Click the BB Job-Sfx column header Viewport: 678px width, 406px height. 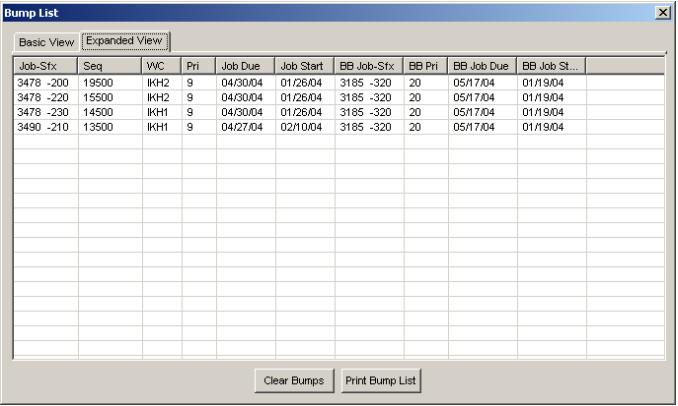pyautogui.click(x=369, y=66)
